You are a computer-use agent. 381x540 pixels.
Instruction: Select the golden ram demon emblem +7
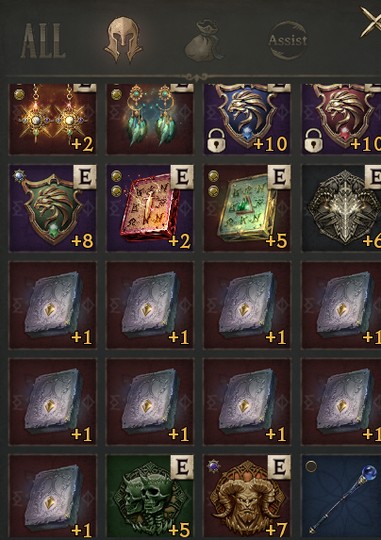(x=247, y=497)
